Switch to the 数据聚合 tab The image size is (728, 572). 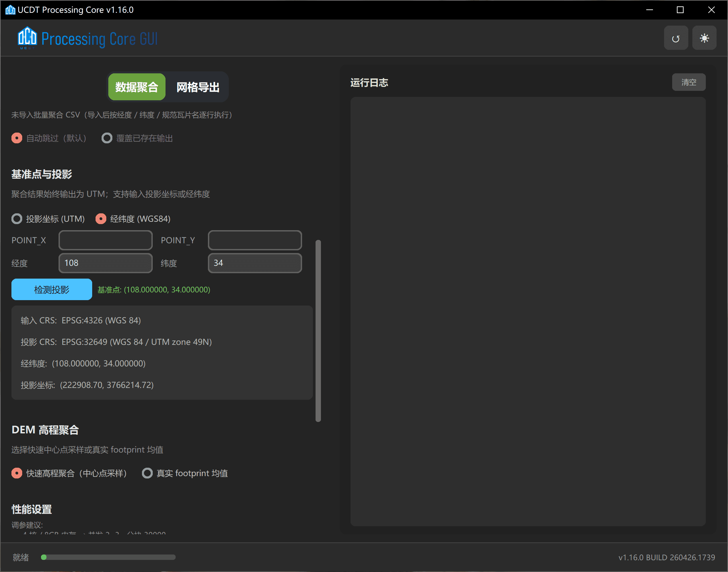pyautogui.click(x=137, y=87)
